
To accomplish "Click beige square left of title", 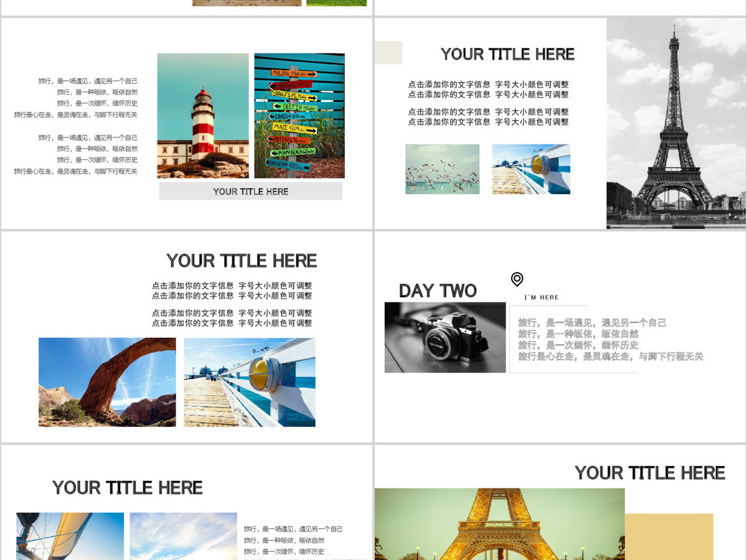I will point(388,53).
